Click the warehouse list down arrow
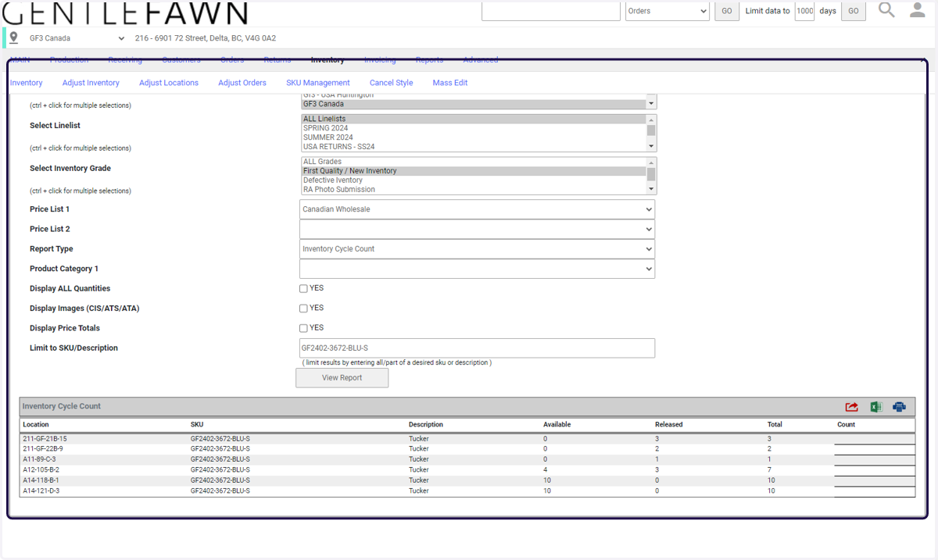The height and width of the screenshot is (560, 938). [651, 103]
